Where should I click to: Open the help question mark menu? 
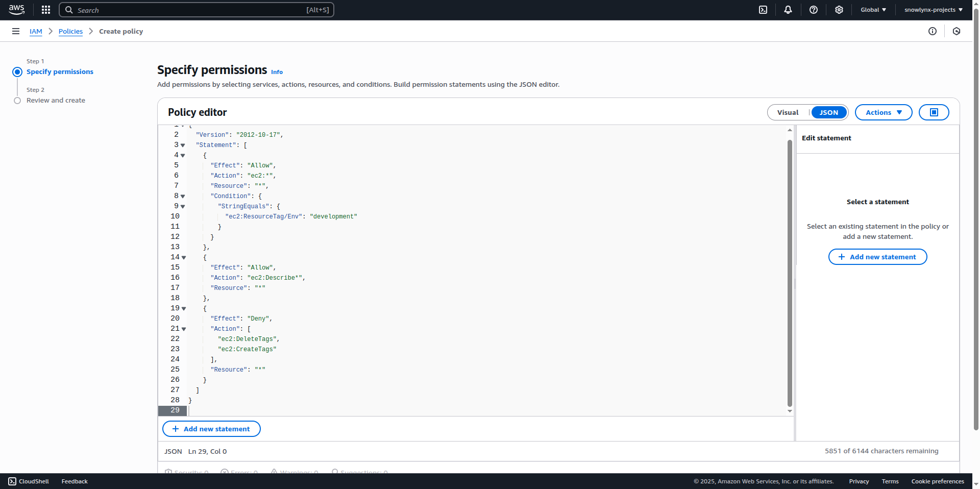pyautogui.click(x=814, y=10)
